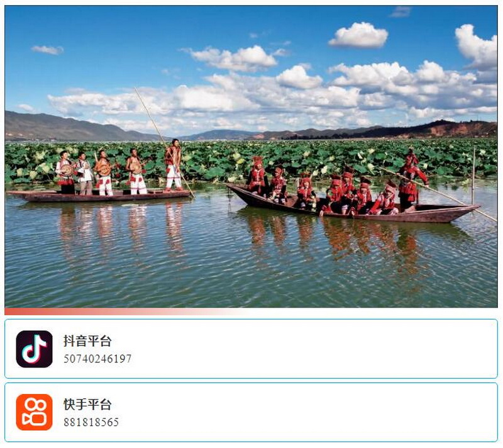Click empty area of the 快手平台 card

(305, 412)
